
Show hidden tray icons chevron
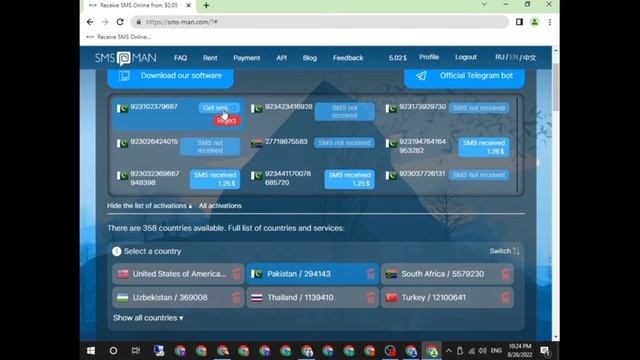click(x=449, y=351)
